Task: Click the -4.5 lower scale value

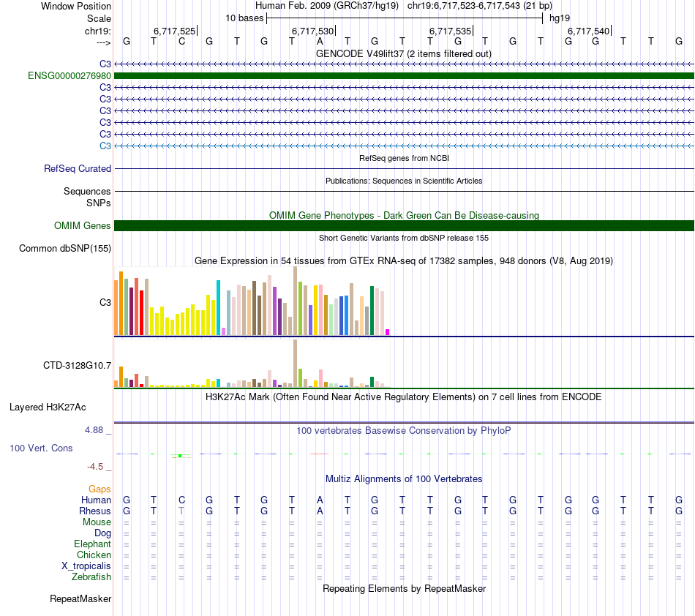Action: [95, 466]
